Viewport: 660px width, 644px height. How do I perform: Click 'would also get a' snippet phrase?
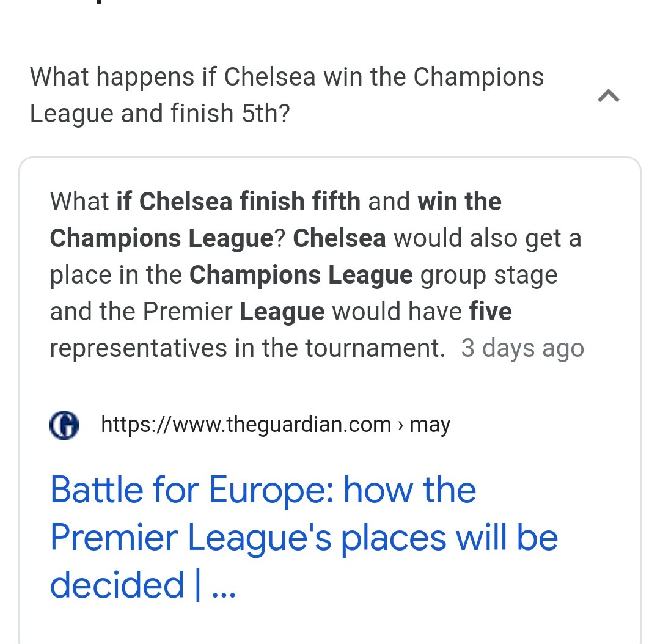click(487, 238)
